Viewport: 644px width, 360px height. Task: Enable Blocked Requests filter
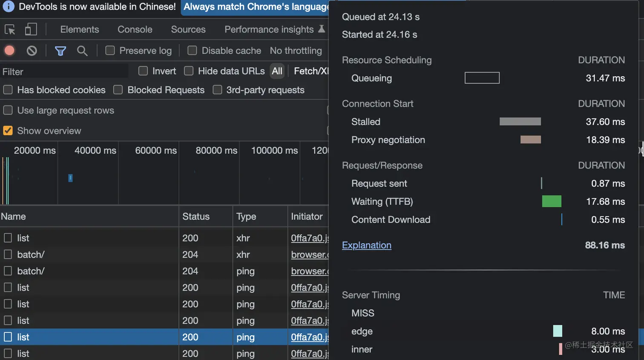pos(118,90)
